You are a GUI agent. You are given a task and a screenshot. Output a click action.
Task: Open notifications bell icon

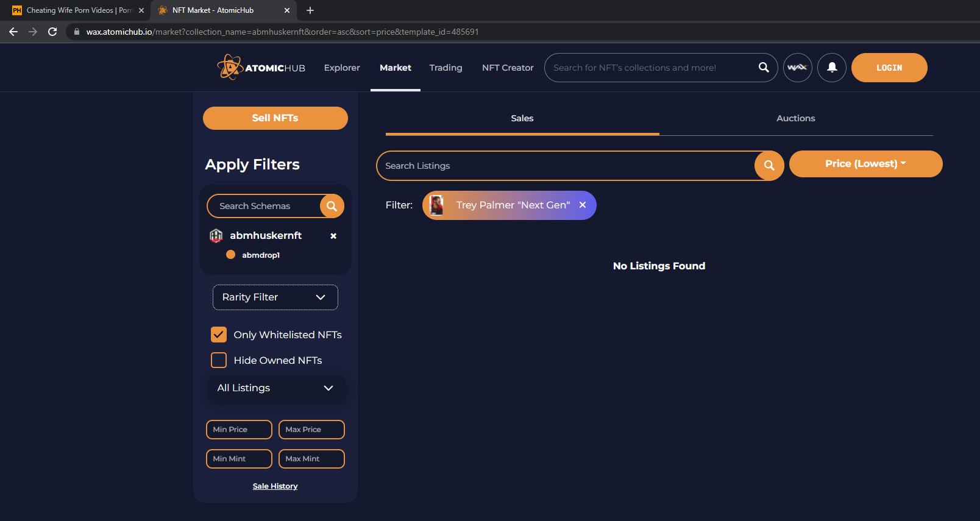[x=832, y=68]
